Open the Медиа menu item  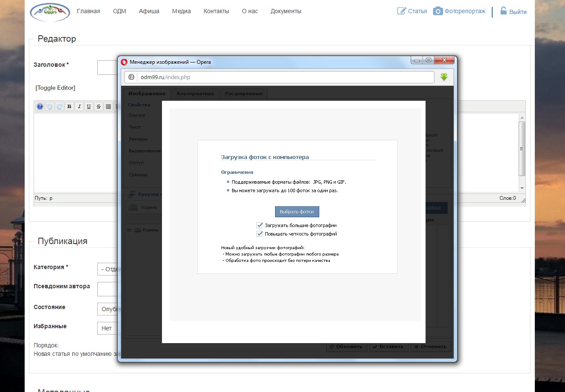click(x=182, y=11)
